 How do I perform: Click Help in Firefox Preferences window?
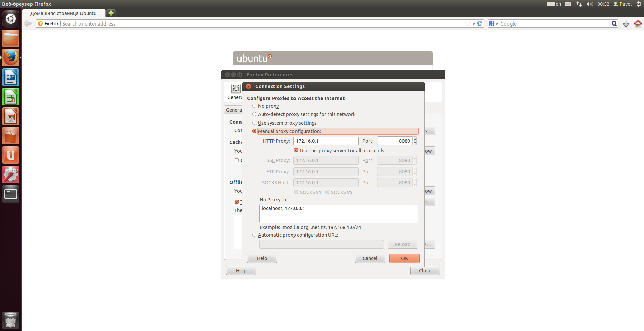pyautogui.click(x=241, y=271)
